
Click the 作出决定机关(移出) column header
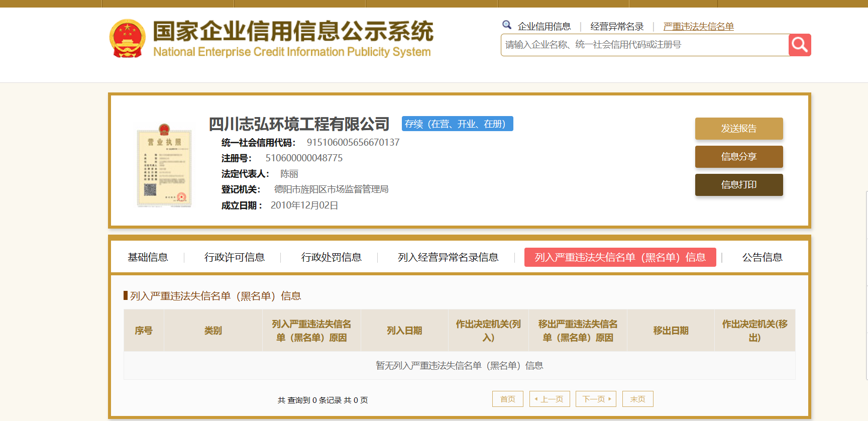click(x=755, y=331)
